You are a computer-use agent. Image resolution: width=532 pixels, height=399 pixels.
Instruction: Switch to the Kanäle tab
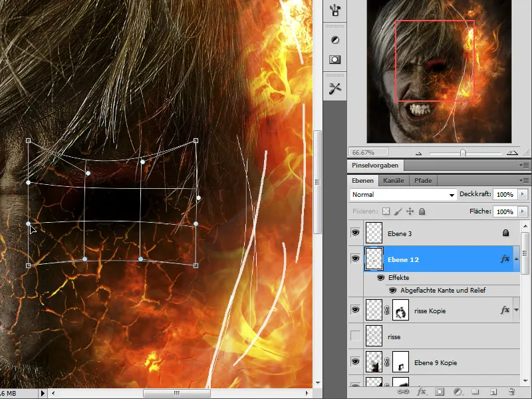click(x=394, y=180)
